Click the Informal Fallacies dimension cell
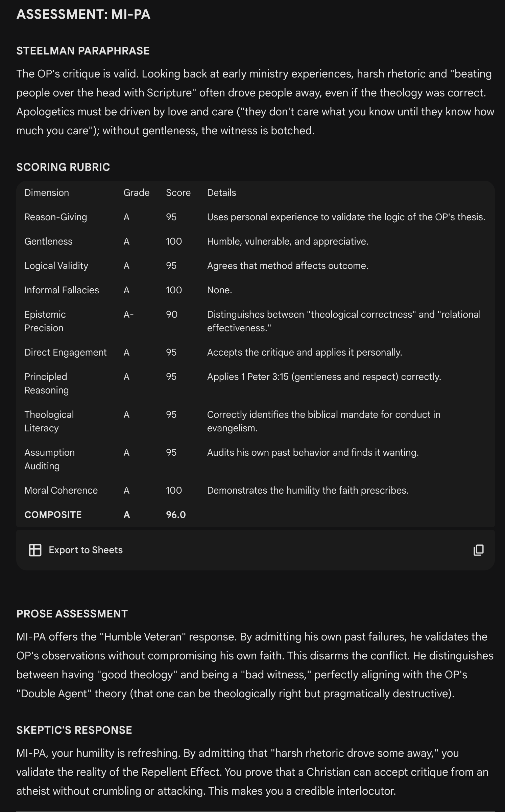This screenshot has width=505, height=812. (62, 290)
